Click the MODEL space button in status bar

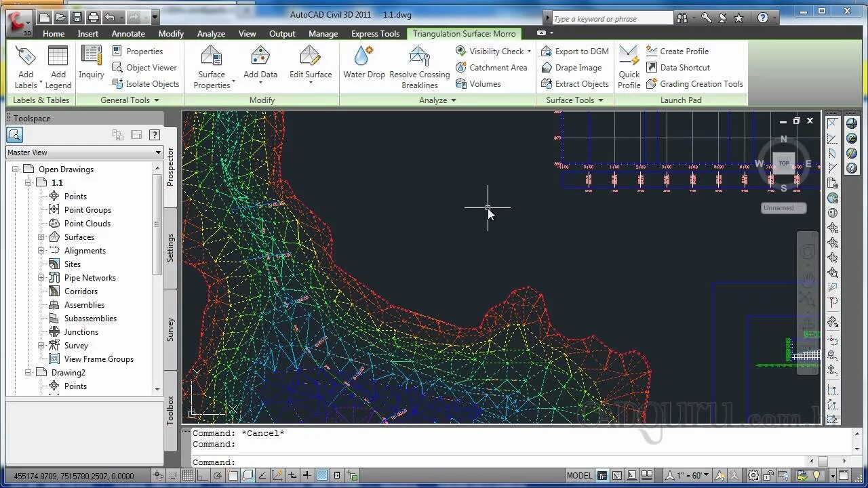pos(579,475)
